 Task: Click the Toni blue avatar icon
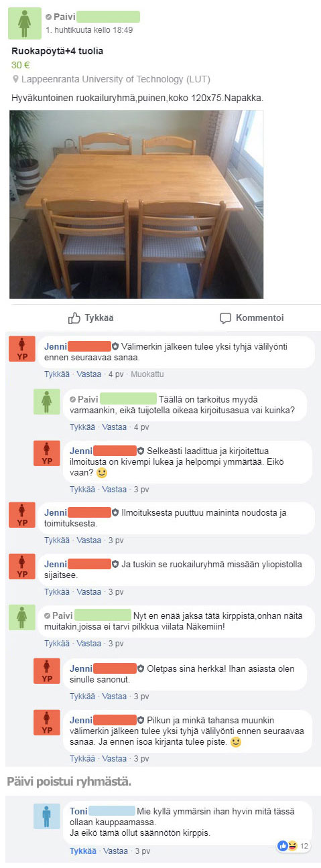[47, 816]
